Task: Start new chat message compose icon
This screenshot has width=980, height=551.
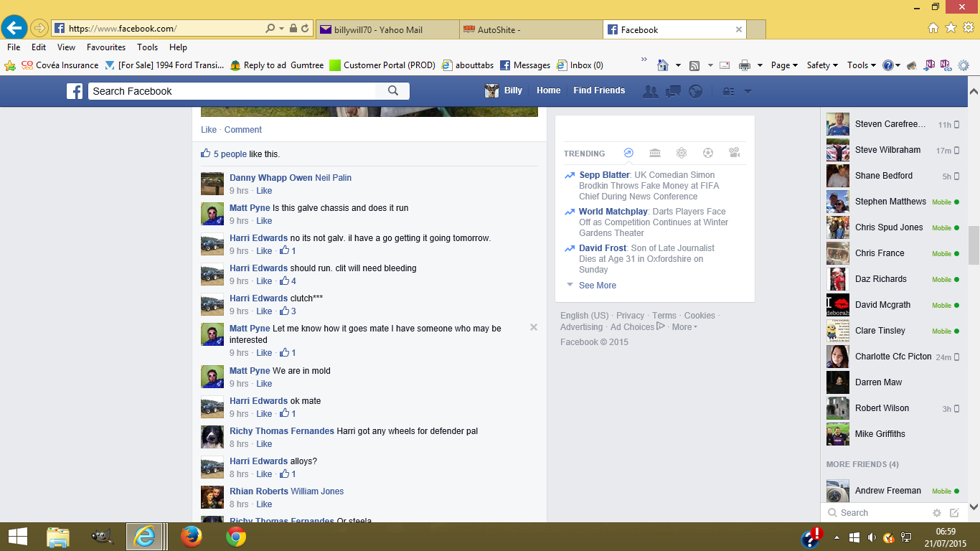Action: tap(954, 513)
